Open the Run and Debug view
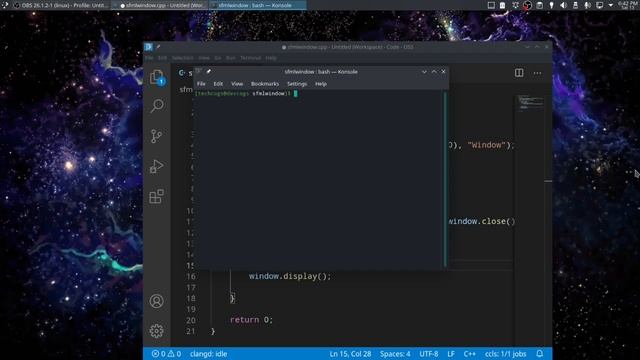This screenshot has height=360, width=640. click(x=157, y=166)
